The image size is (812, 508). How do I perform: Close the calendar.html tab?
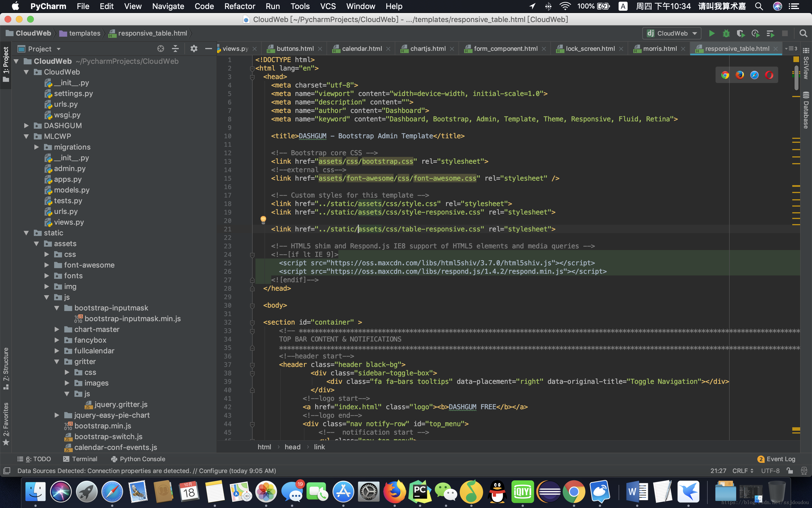[x=388, y=49]
